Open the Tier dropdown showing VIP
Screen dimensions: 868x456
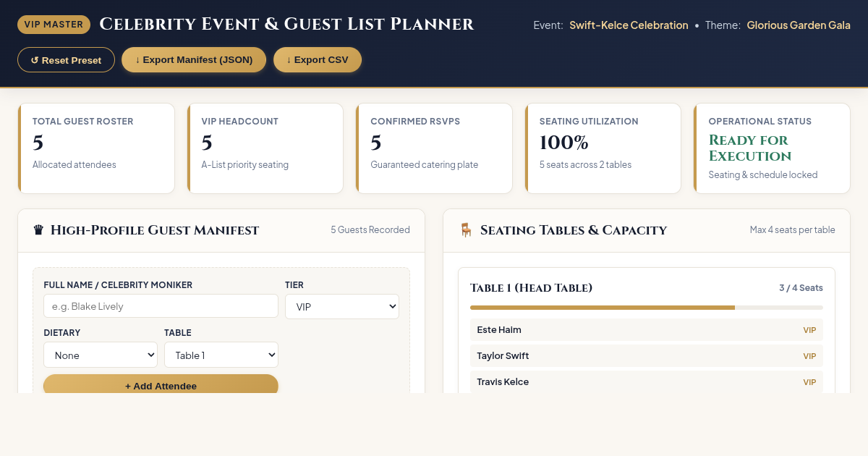click(342, 306)
